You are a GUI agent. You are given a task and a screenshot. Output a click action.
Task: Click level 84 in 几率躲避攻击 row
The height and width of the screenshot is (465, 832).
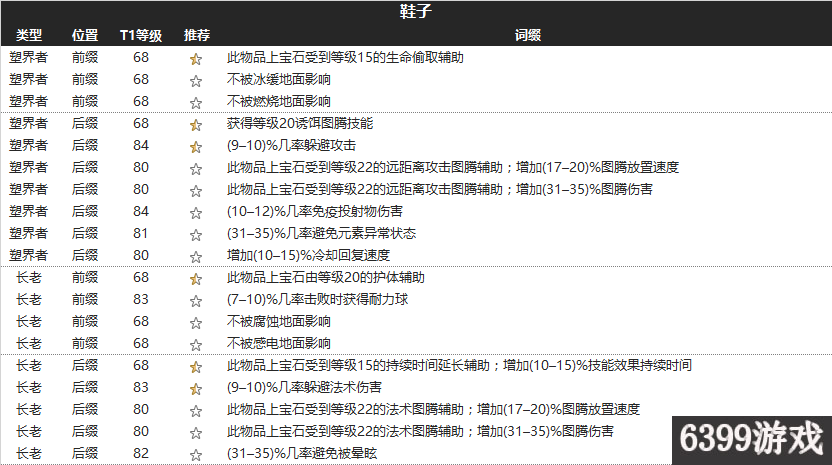click(x=141, y=145)
